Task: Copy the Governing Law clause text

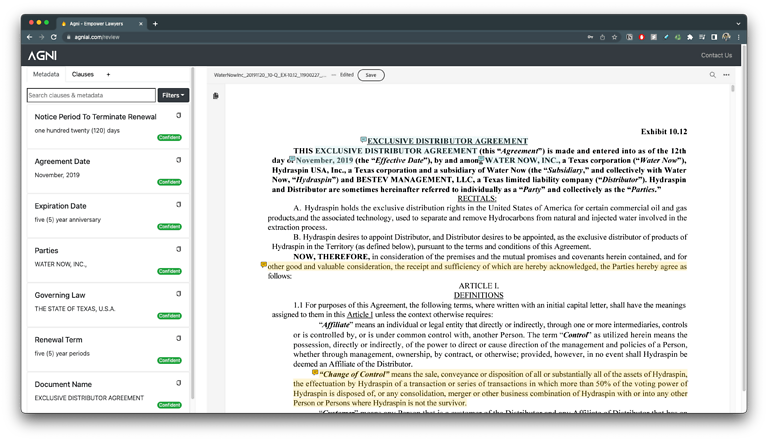Action: coord(179,294)
